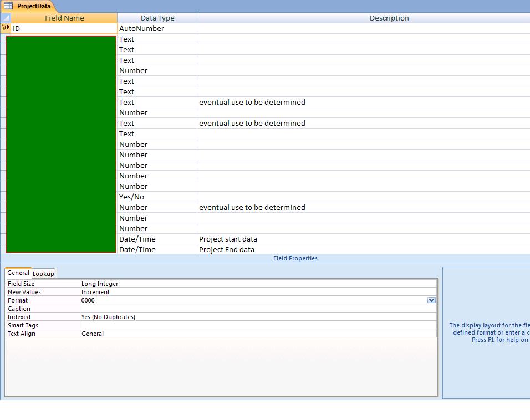
Task: Open the Format property dropdown arrow
Action: pos(431,300)
